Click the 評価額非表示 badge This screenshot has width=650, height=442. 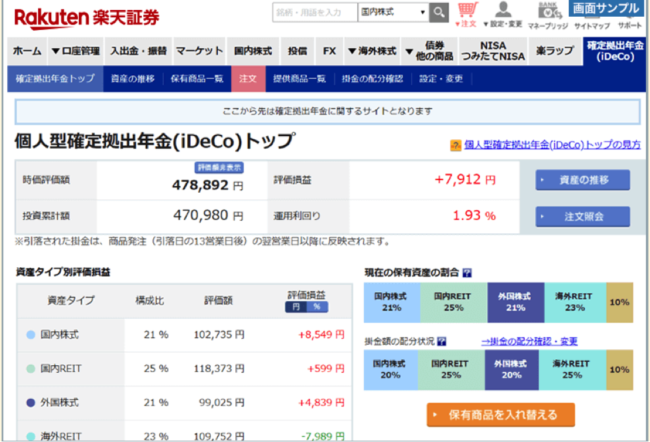(217, 167)
